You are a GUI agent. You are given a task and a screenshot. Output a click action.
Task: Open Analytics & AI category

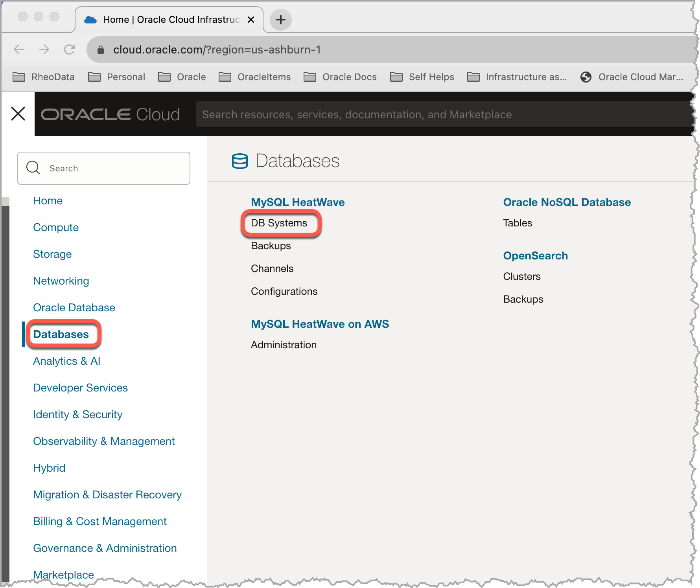(67, 361)
